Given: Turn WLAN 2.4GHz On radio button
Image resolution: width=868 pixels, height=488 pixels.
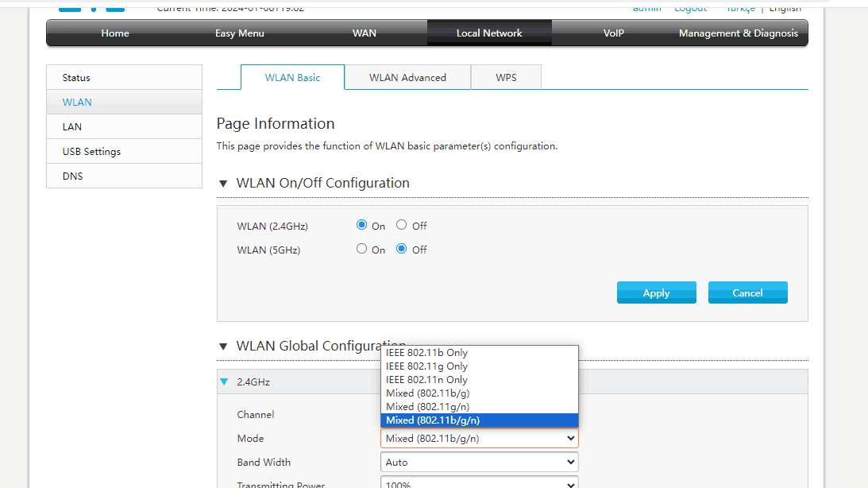Looking at the screenshot, I should tap(362, 226).
